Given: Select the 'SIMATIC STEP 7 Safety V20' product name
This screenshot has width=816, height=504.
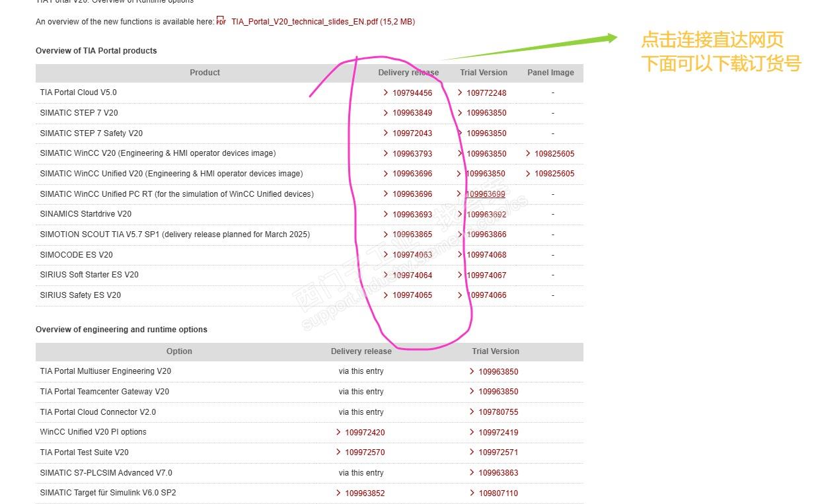Looking at the screenshot, I should click(x=91, y=133).
